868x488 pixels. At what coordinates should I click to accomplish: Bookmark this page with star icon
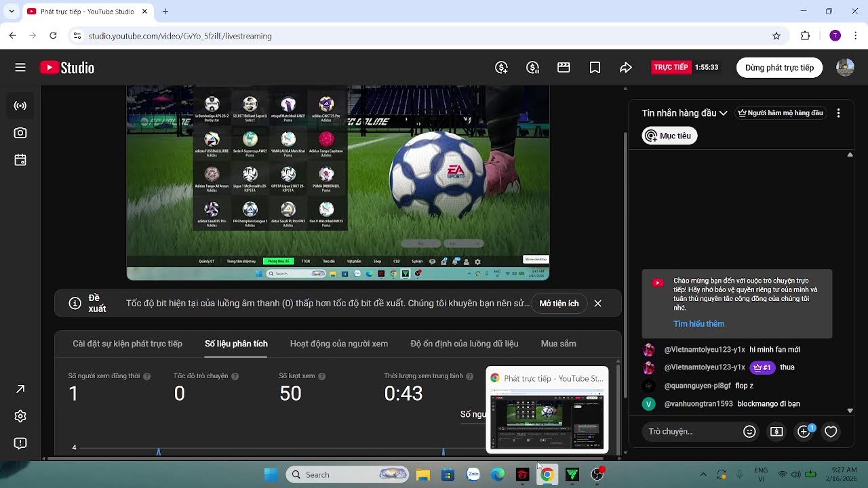coord(776,36)
